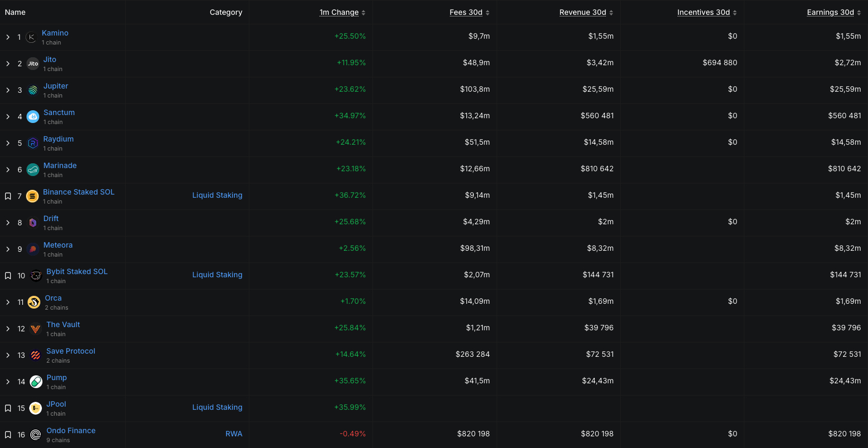This screenshot has height=448, width=868.
Task: Click the Marinade protocol logo icon
Action: pos(33,170)
